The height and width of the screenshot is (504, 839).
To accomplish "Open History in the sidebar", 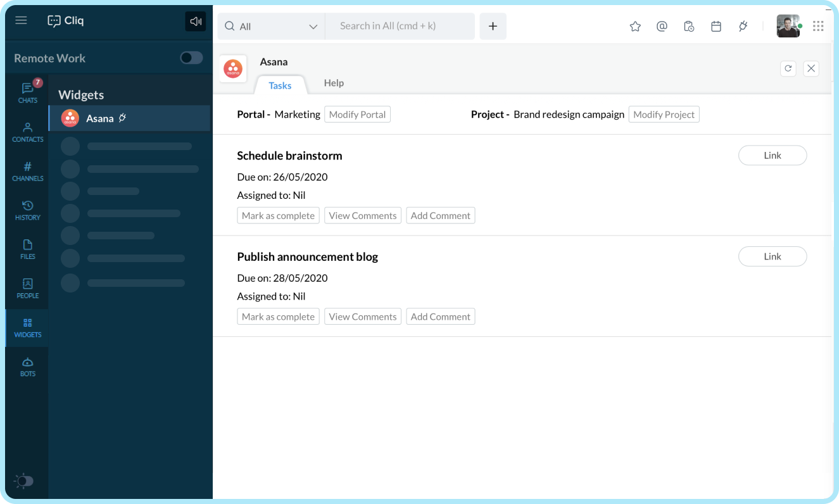I will click(x=28, y=210).
